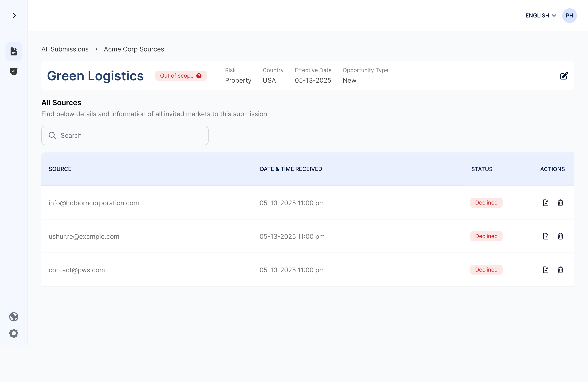The height and width of the screenshot is (382, 588).
Task: Click the Out of scope help icon
Action: tap(199, 76)
